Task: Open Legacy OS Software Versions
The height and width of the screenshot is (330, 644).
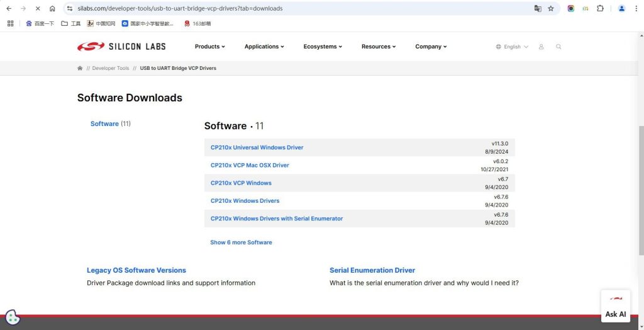Action: [136, 270]
